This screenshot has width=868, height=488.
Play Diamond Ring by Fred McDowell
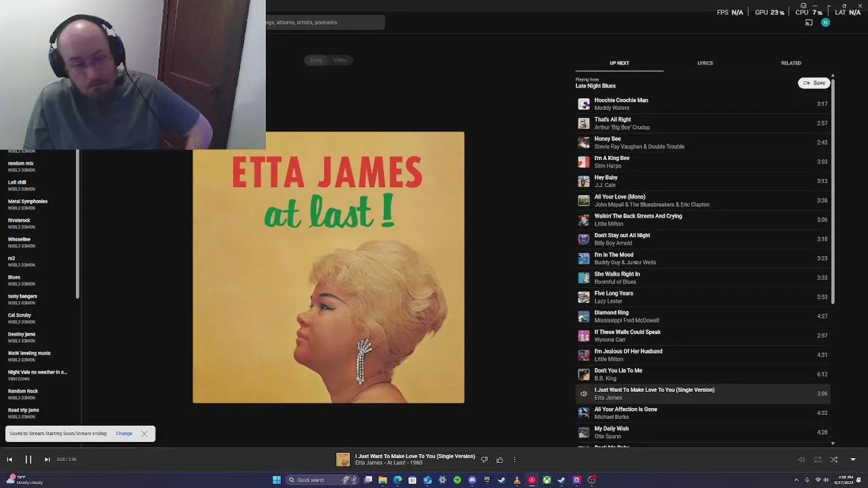point(703,317)
